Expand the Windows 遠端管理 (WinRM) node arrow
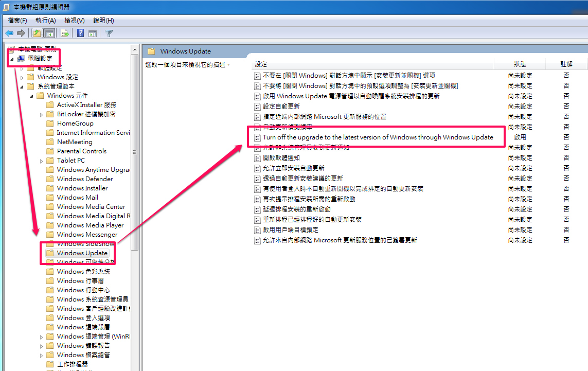This screenshot has width=588, height=371. coord(41,337)
